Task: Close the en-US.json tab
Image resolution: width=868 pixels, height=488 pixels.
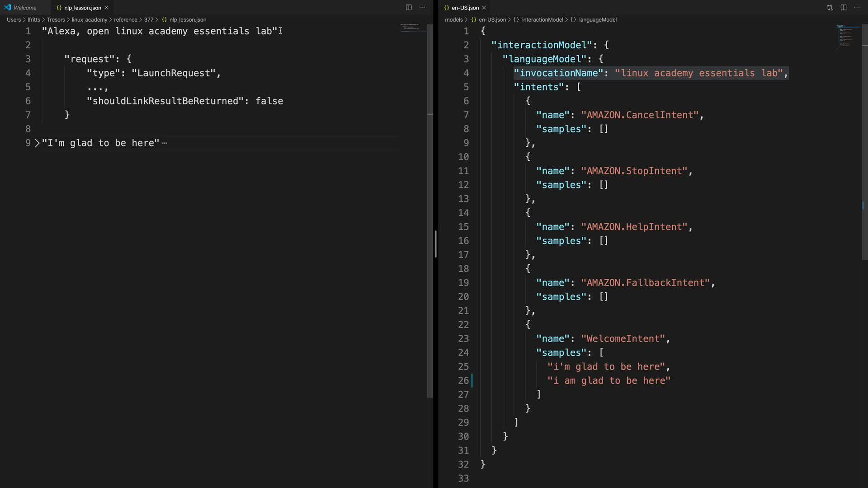Action: coord(484,8)
